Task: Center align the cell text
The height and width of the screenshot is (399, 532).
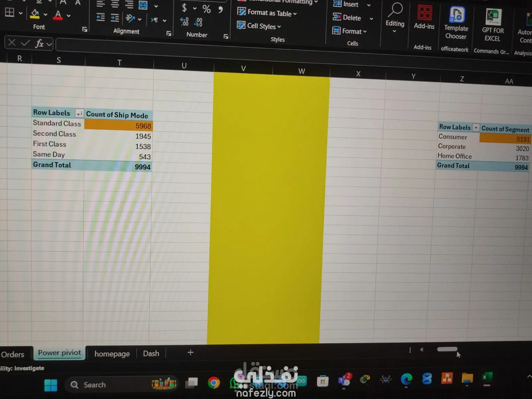Action: (115, 4)
